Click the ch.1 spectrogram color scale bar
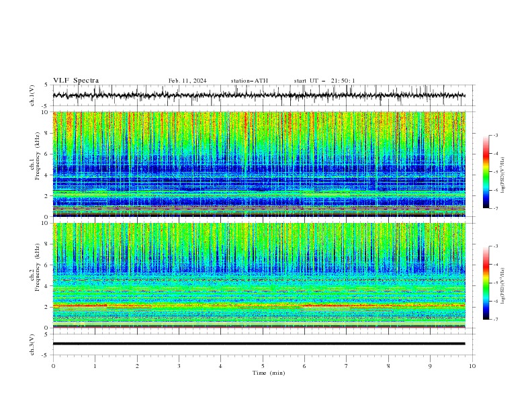 point(486,171)
